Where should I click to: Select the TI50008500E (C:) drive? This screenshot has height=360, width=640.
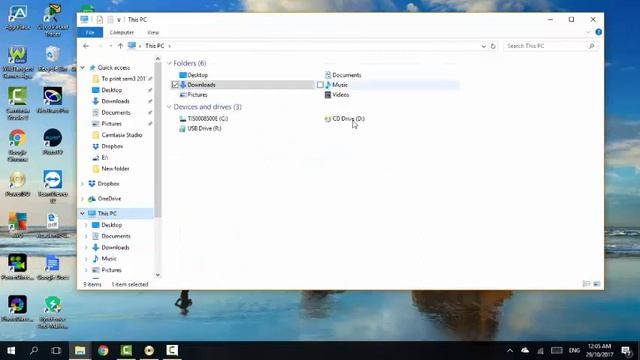tap(207, 119)
